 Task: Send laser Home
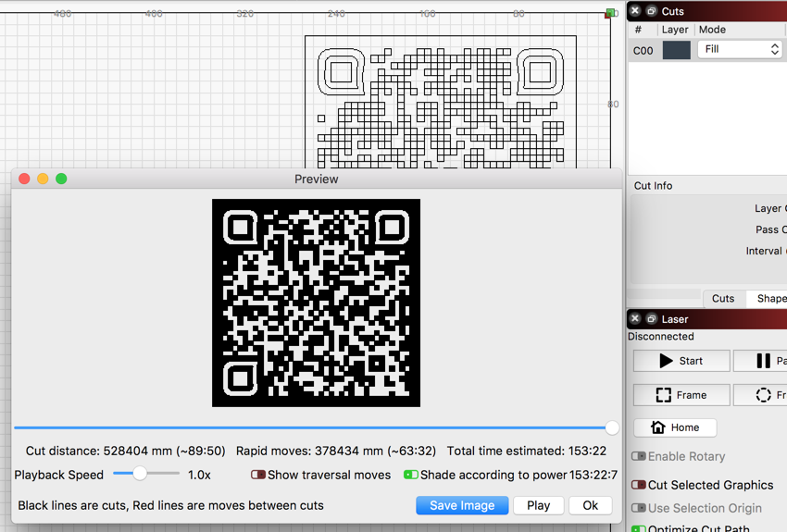tap(675, 427)
